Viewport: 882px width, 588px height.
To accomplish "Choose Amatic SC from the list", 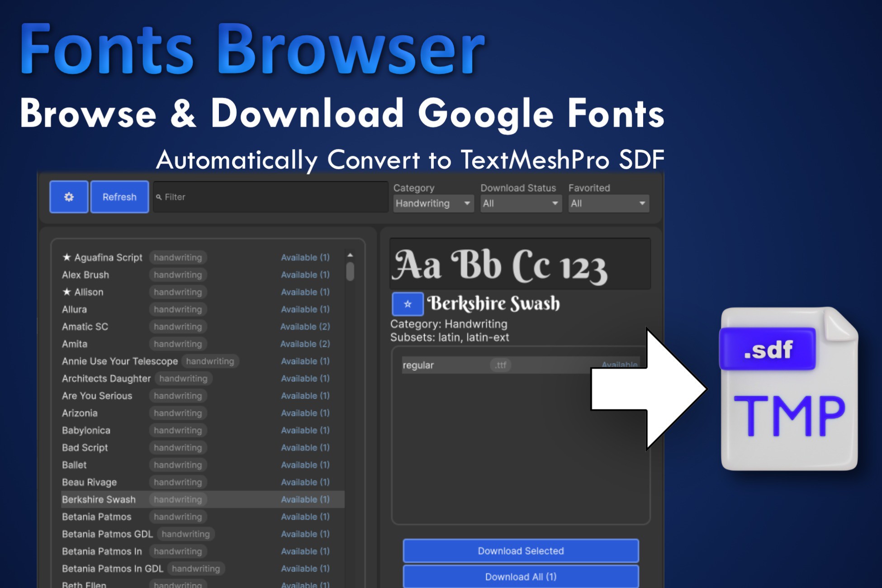I will pyautogui.click(x=203, y=327).
